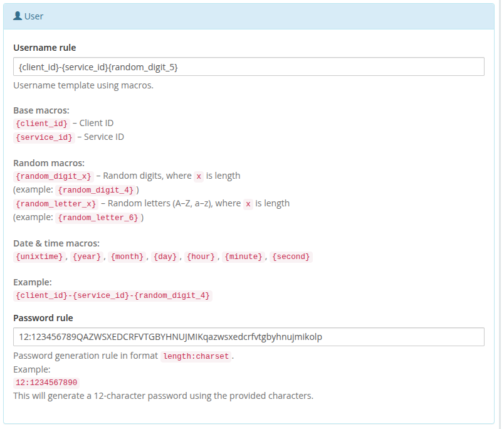The height and width of the screenshot is (429, 504).
Task: Click the {random_letter_x} macro code tag
Action: point(56,204)
